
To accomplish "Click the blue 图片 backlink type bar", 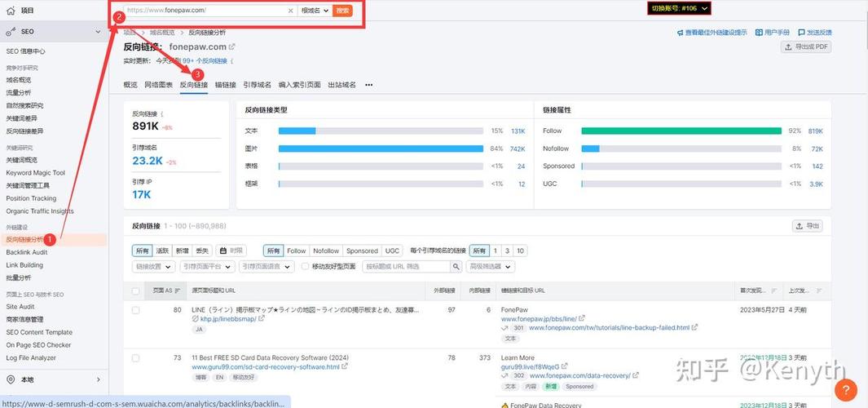I will (381, 149).
